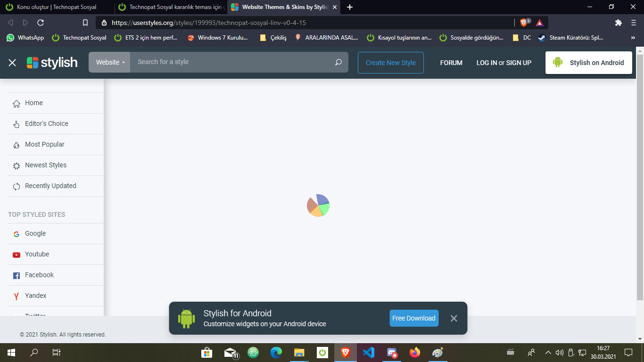
Task: Select Youtube in Top Styled Sites
Action: [x=56, y=254]
